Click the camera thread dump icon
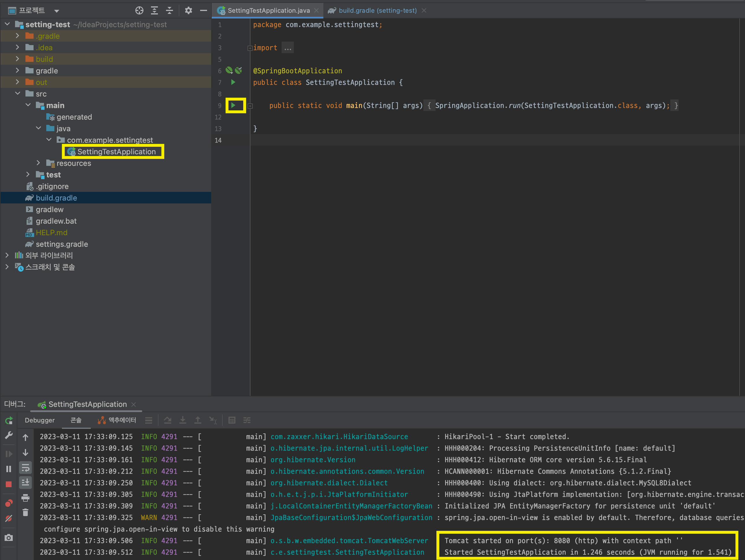Screen dimensions: 745x560 (9, 538)
